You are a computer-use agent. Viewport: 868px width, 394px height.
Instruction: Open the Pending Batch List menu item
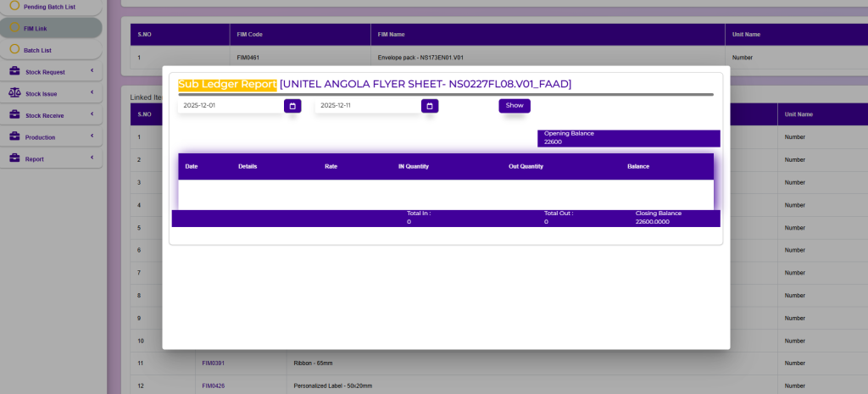pos(49,7)
